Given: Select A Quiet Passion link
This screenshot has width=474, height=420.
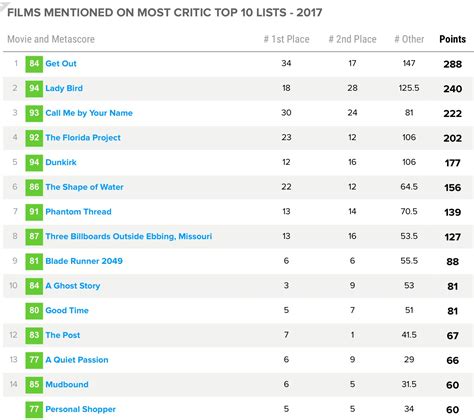Looking at the screenshot, I should point(77,360).
